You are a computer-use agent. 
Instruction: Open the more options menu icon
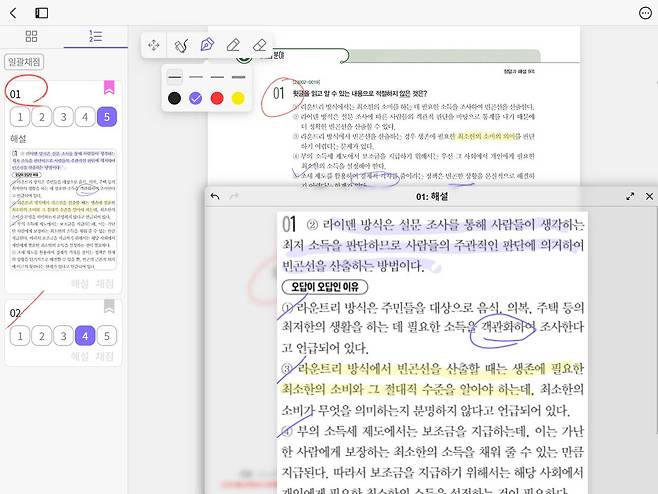[645, 13]
